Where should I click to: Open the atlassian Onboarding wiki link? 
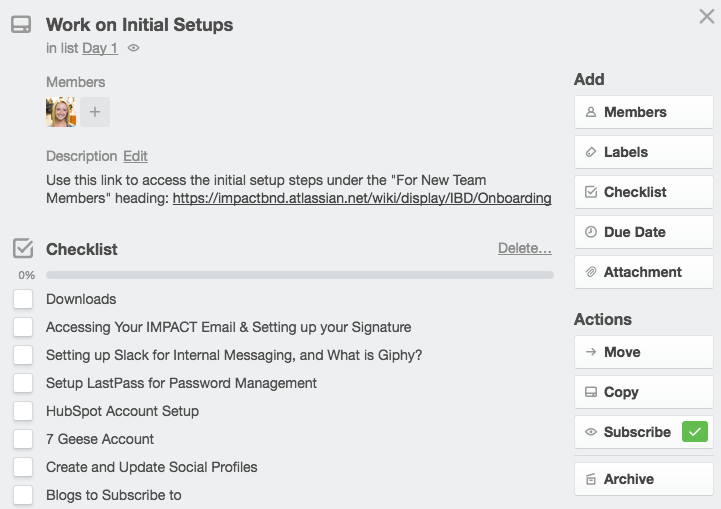pos(362,198)
